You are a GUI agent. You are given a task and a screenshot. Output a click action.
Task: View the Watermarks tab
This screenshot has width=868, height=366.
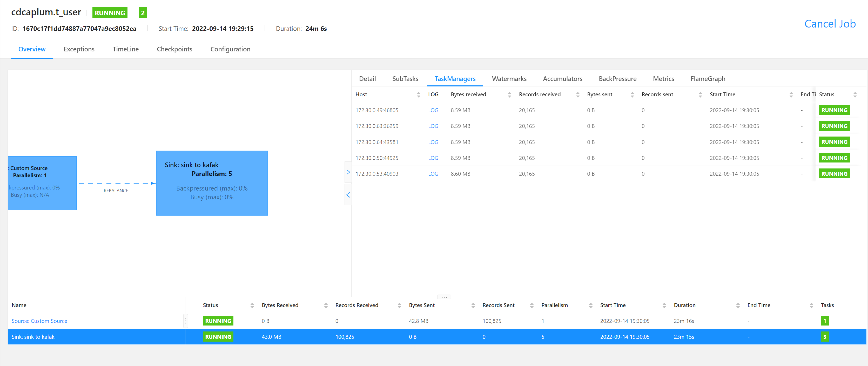point(509,79)
